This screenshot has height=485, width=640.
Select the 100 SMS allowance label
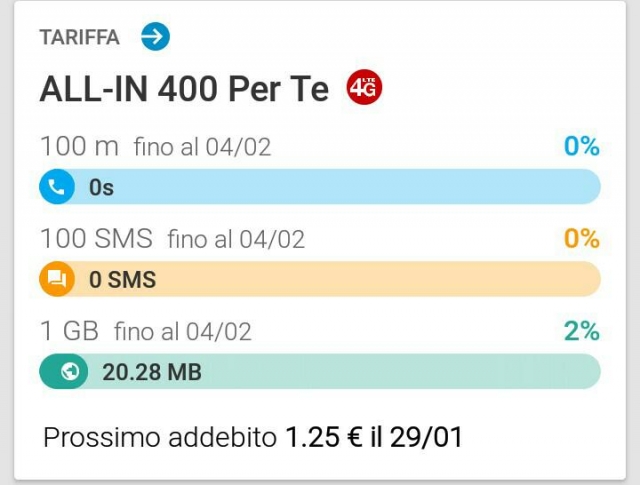coord(97,238)
